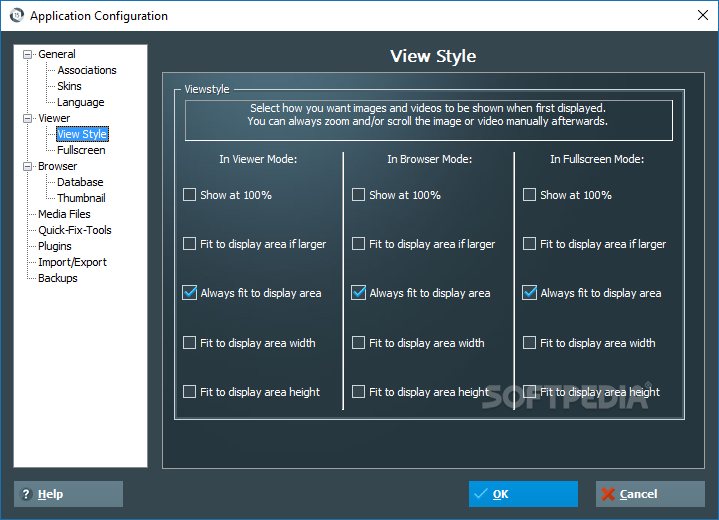The width and height of the screenshot is (719, 520).
Task: Click the application icon in title bar
Action: pos(17,16)
